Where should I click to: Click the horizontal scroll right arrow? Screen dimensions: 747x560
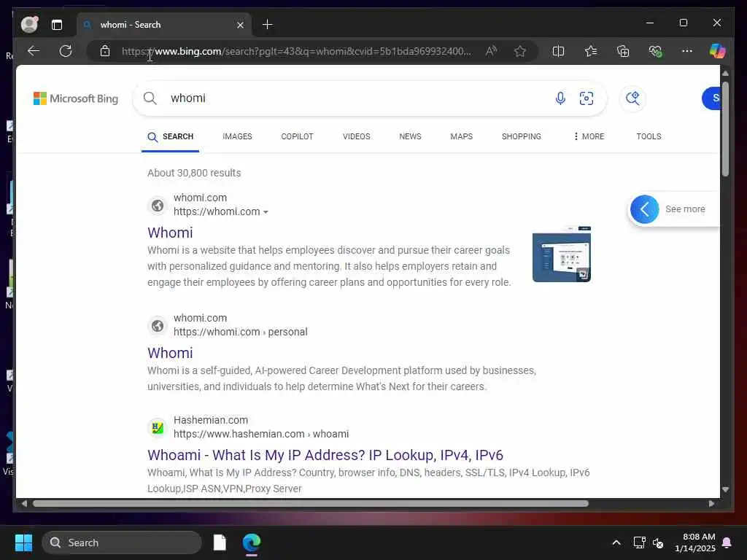point(711,503)
